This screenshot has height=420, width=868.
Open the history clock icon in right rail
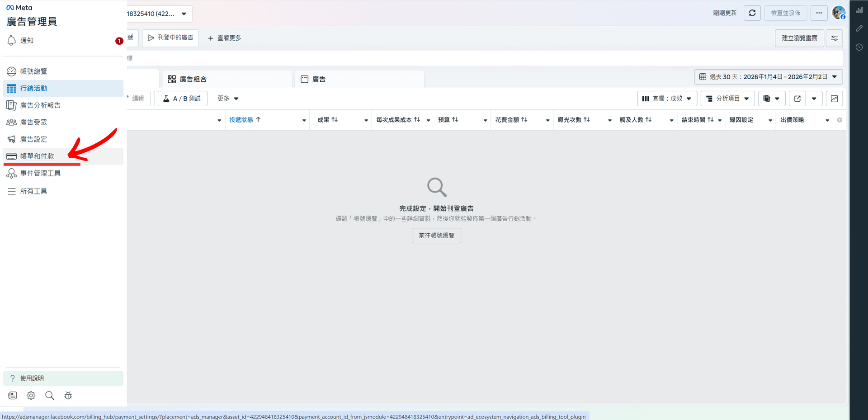point(859,47)
